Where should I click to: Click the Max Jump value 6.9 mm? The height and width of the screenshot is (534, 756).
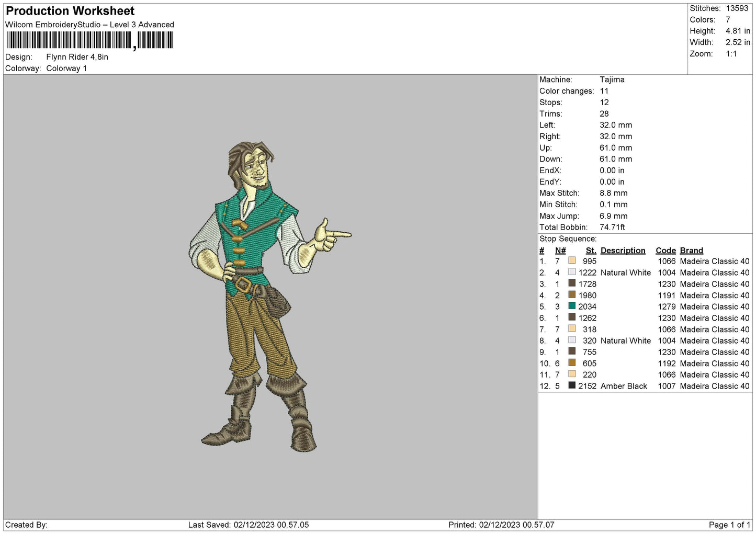click(614, 216)
